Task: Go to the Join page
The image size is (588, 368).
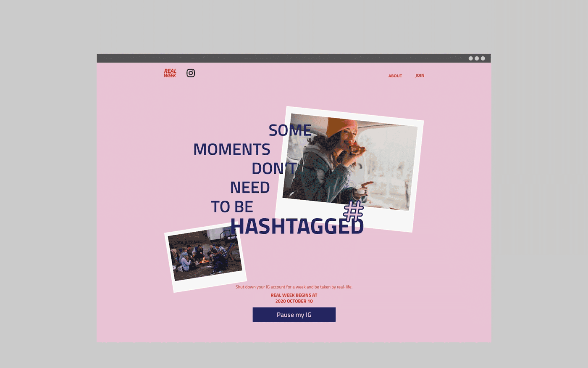Action: [x=420, y=76]
